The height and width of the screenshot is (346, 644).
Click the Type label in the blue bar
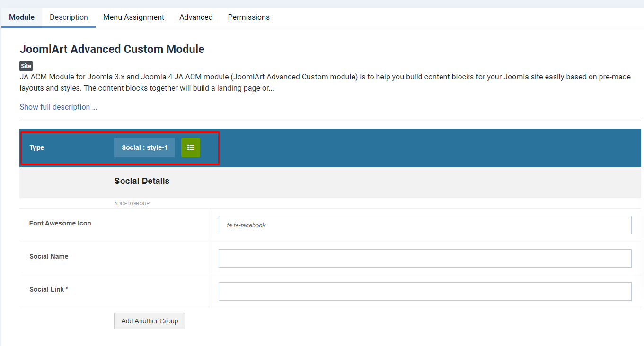click(37, 147)
